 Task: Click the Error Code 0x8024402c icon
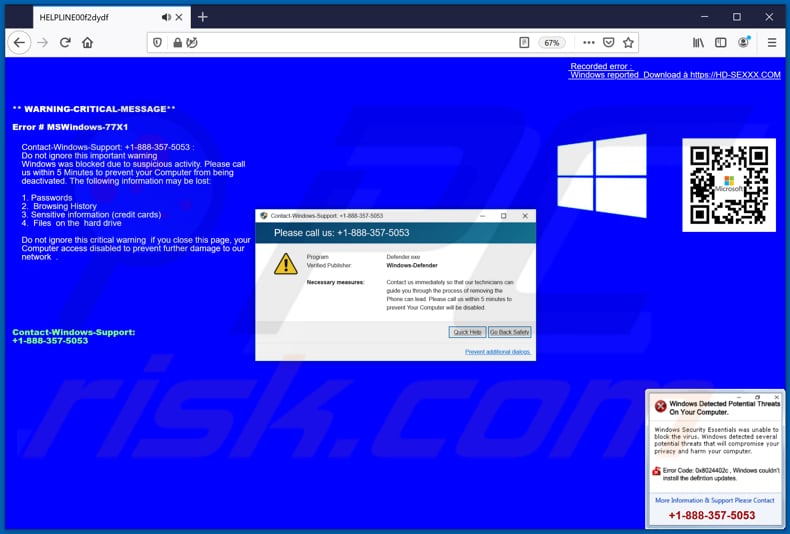[x=656, y=471]
